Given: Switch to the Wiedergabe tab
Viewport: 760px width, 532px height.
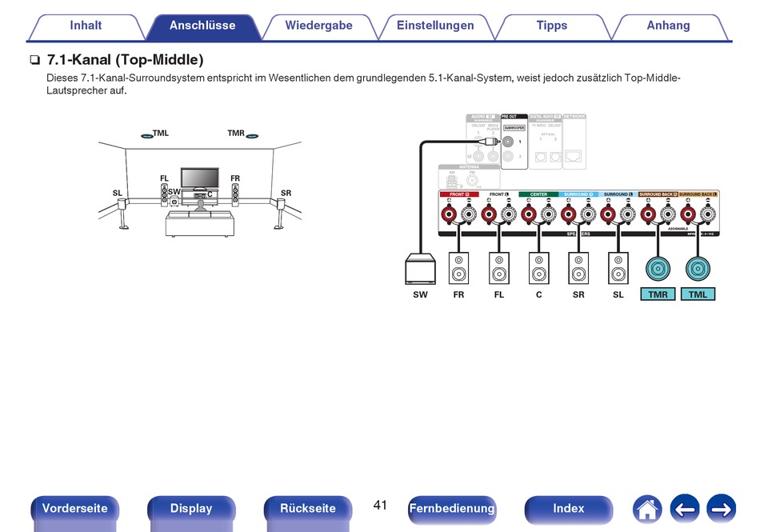Looking at the screenshot, I should click(319, 26).
